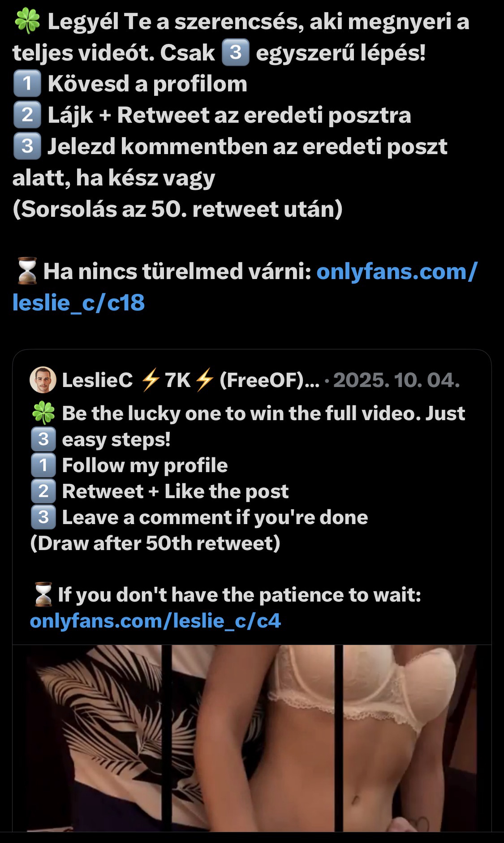Open quoted post via 'Draw after 50th retweet' text
The image size is (504, 843).
[x=155, y=543]
